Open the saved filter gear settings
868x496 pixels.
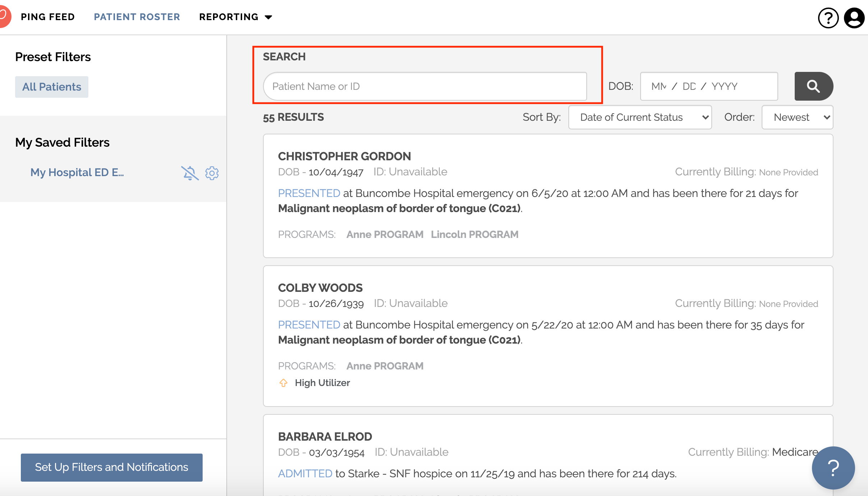(212, 173)
